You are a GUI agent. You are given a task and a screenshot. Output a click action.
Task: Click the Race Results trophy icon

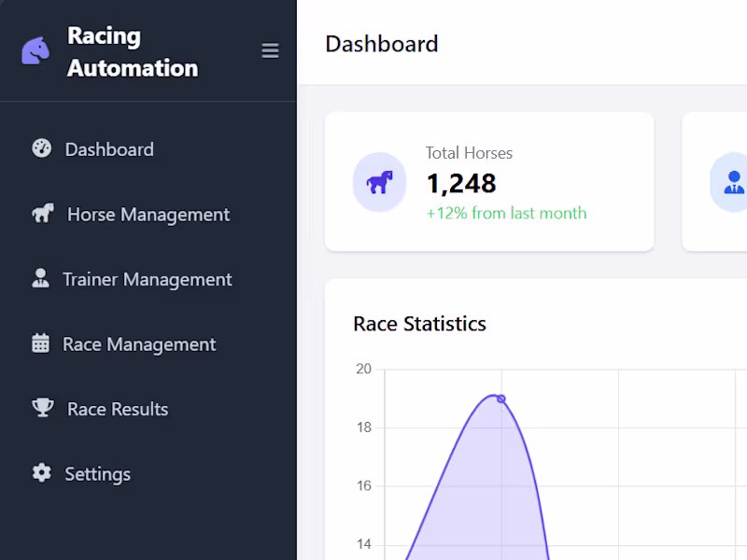click(x=43, y=408)
